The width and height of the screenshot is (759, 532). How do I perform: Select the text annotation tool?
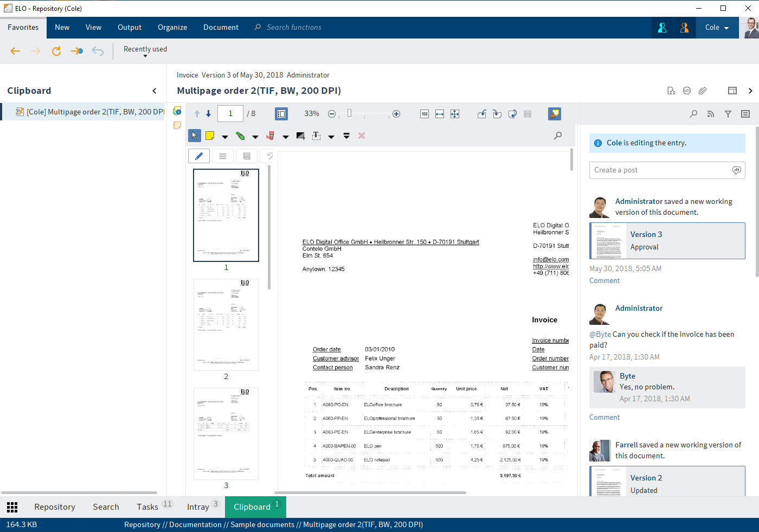(x=316, y=136)
